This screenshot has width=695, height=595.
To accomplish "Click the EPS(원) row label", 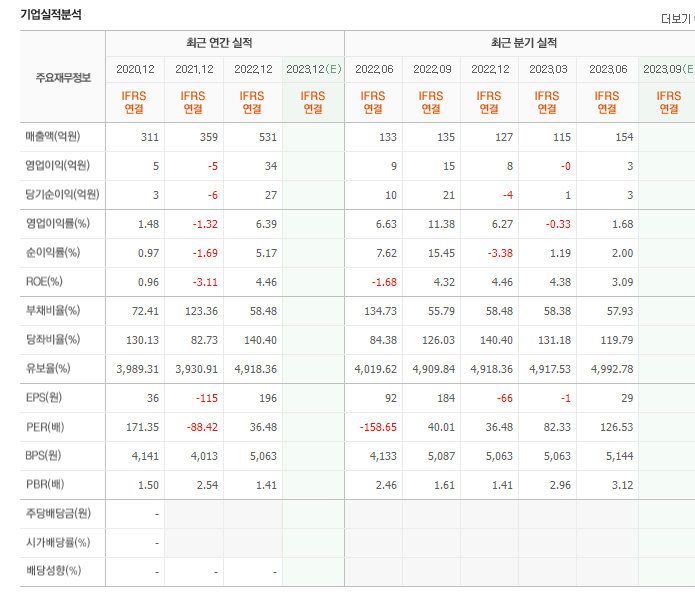I will (x=43, y=397).
